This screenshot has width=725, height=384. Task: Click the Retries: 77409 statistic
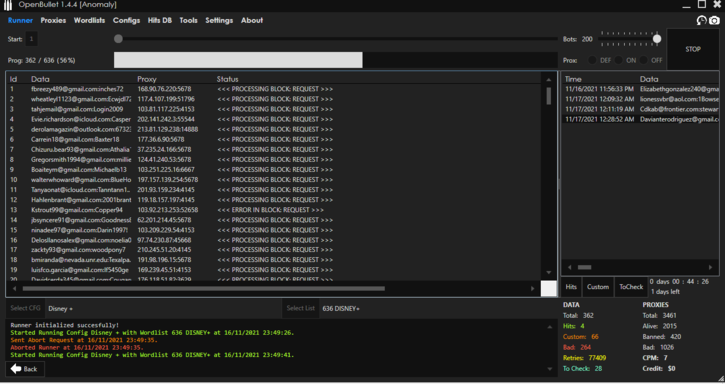coord(584,358)
